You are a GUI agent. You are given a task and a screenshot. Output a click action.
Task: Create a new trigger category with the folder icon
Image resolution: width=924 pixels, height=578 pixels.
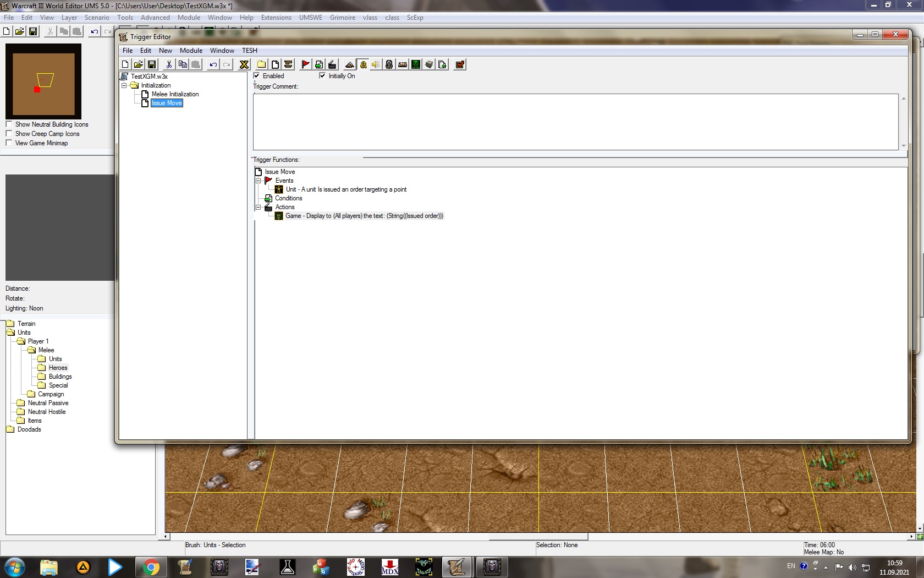[x=262, y=64]
